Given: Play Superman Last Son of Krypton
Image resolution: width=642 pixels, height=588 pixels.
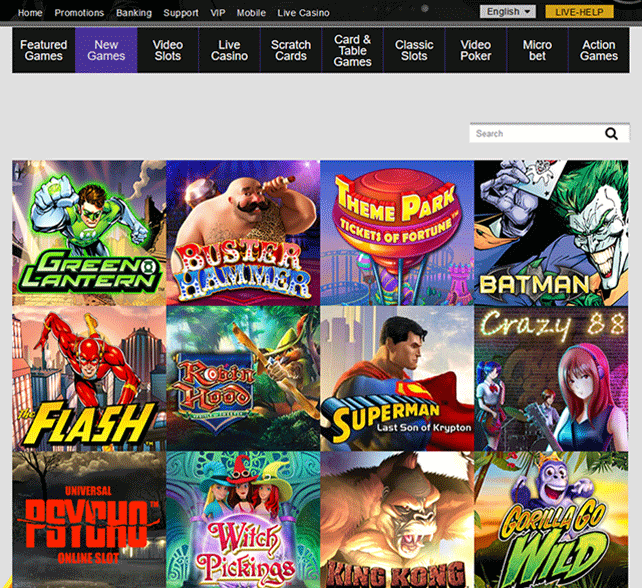Looking at the screenshot, I should click(397, 378).
